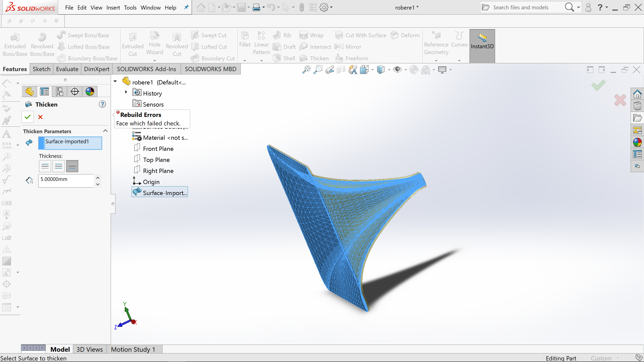Toggle the Instant3D button
Viewport: 644px width, 362px height.
[482, 46]
